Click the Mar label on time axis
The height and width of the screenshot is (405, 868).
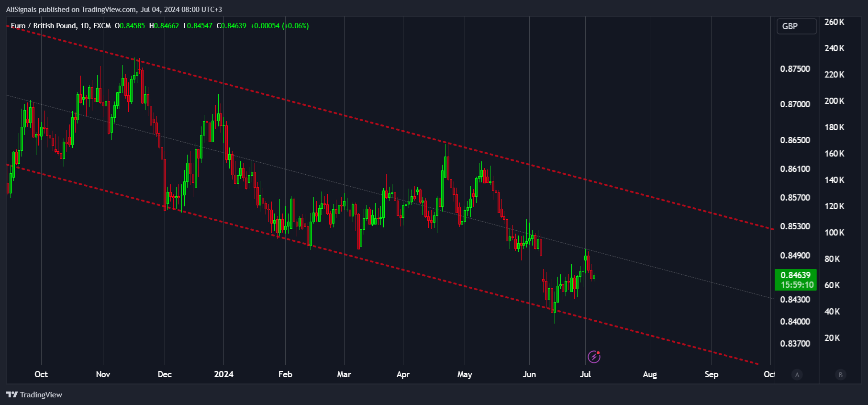point(344,374)
